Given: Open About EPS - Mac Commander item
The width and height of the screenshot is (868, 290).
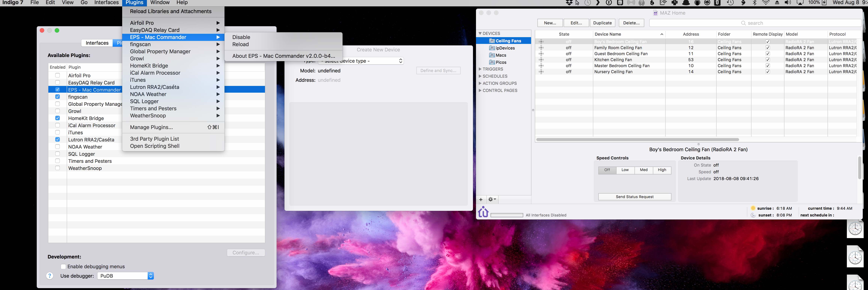Looking at the screenshot, I should (x=283, y=56).
